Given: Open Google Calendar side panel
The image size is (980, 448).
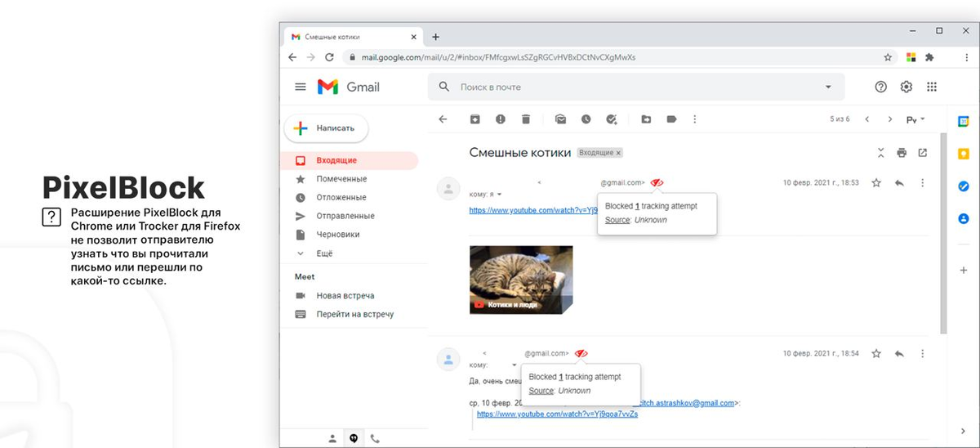Looking at the screenshot, I should (x=964, y=121).
